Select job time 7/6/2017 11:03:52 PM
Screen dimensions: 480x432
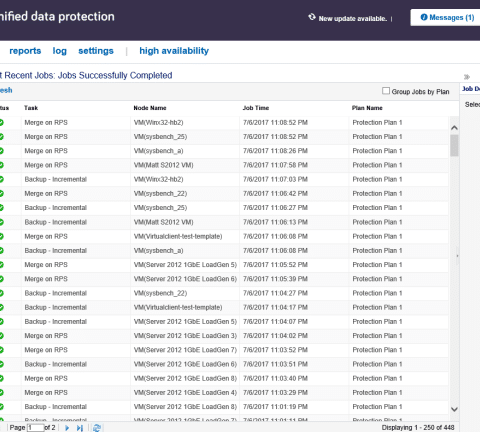coord(275,350)
